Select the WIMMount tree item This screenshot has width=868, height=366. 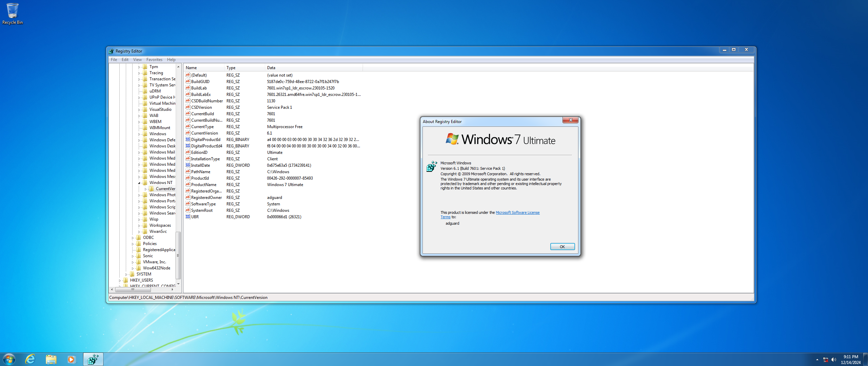pyautogui.click(x=160, y=128)
